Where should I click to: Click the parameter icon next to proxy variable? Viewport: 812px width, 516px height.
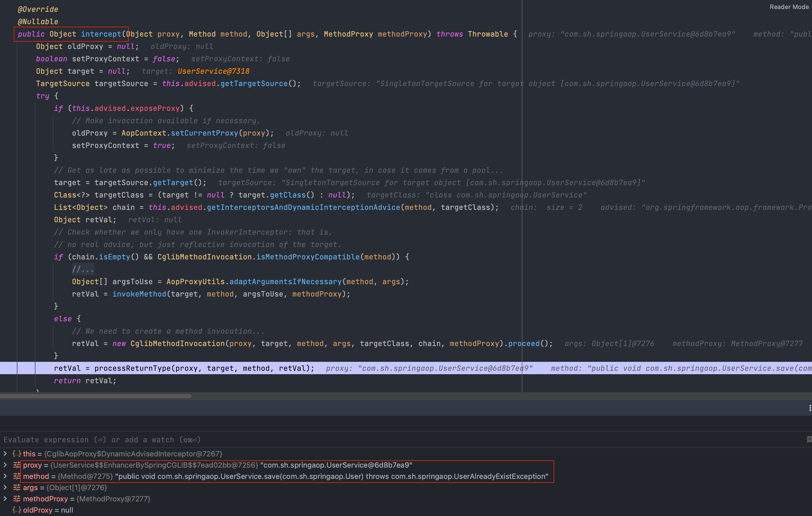(17, 465)
